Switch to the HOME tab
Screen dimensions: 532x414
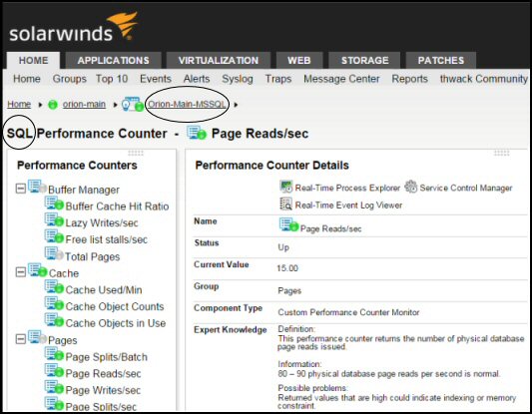(33, 60)
